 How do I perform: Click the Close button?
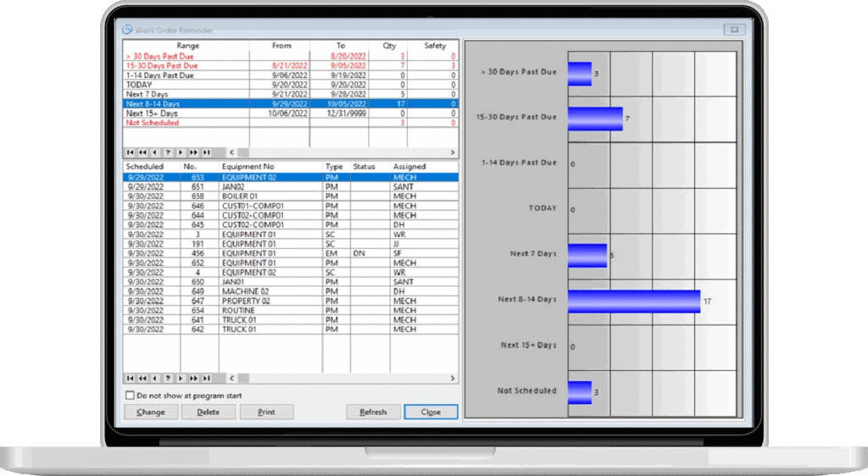431,412
